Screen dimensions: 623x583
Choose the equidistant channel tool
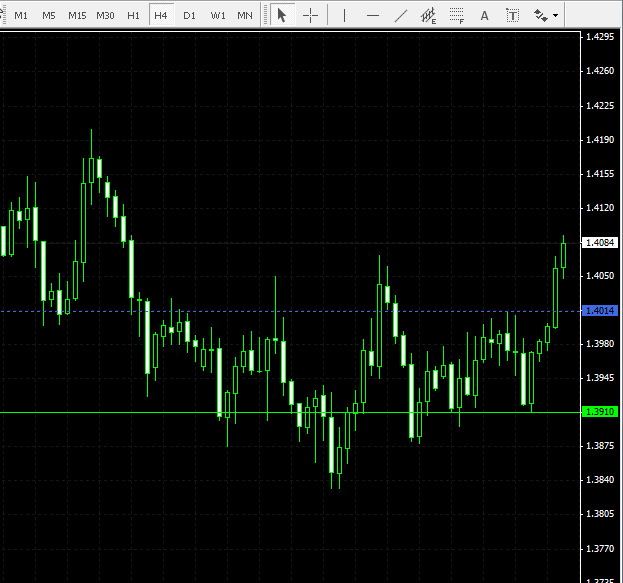coord(428,15)
